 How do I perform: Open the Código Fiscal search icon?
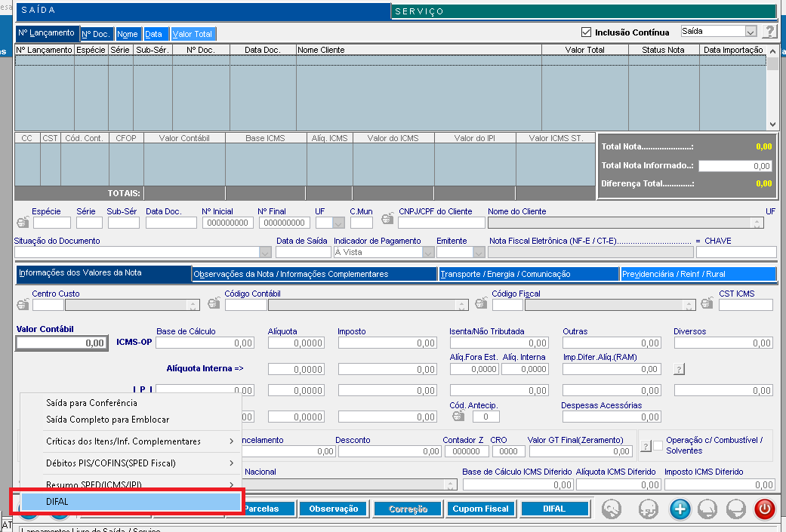click(x=481, y=303)
